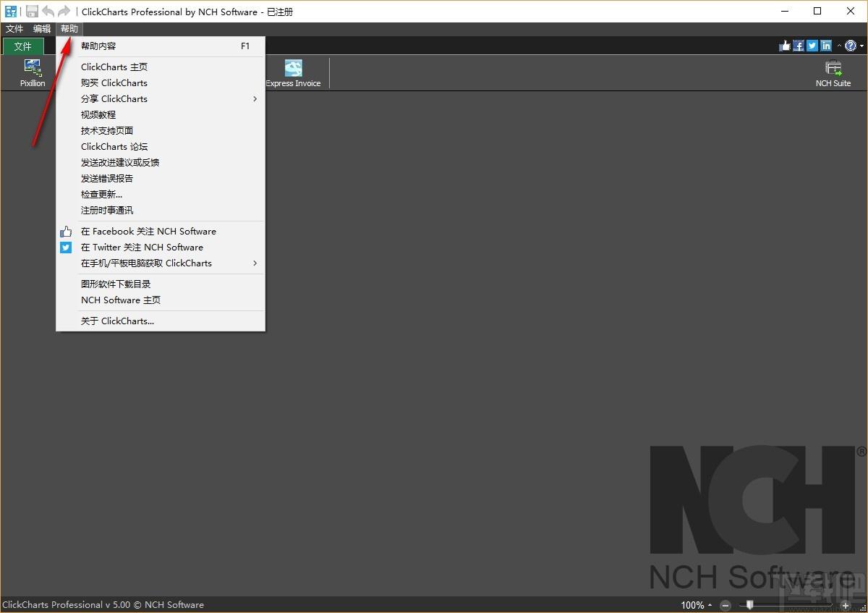Click the Twitter share icon in the tab bar
This screenshot has width=868, height=613.
(812, 46)
